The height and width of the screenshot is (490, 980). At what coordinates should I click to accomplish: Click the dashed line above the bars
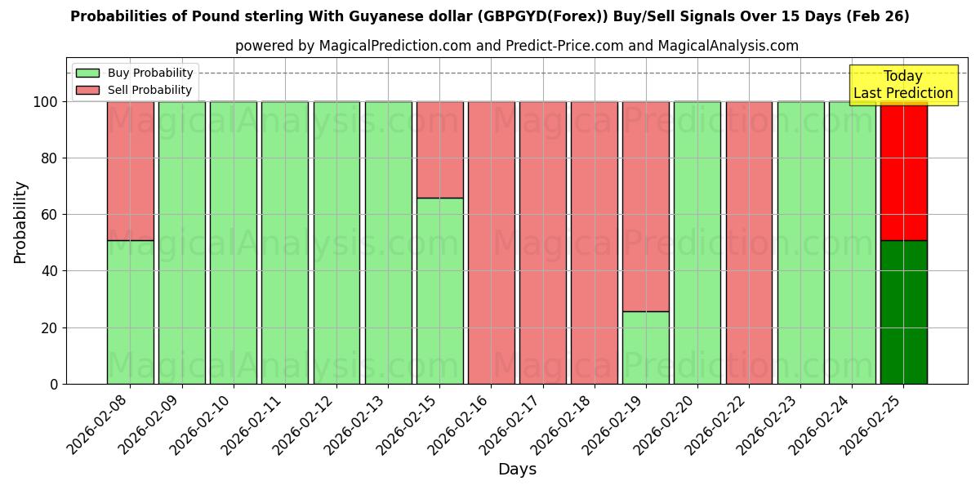click(490, 73)
